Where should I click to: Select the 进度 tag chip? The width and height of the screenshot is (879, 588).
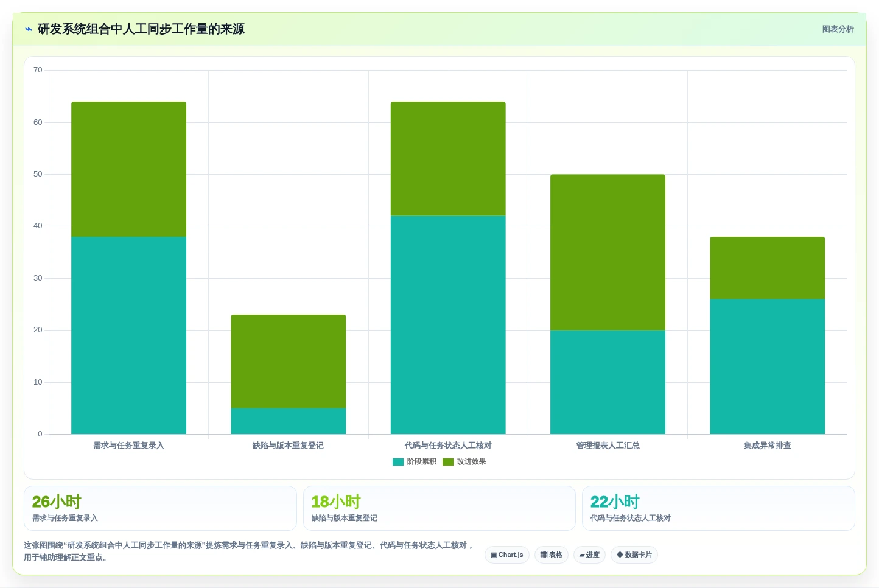589,555
